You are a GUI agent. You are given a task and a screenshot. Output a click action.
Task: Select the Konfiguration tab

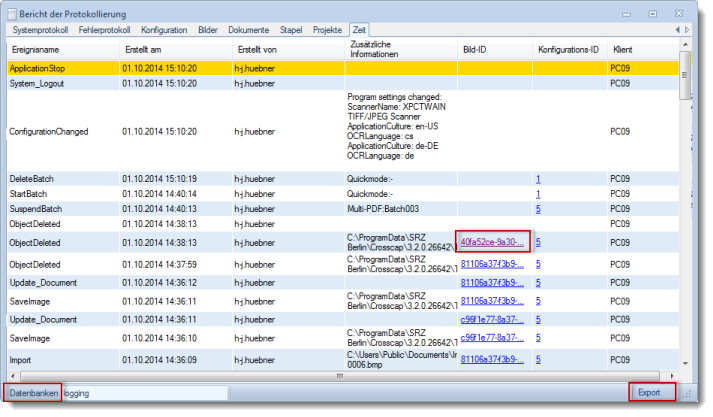point(164,31)
